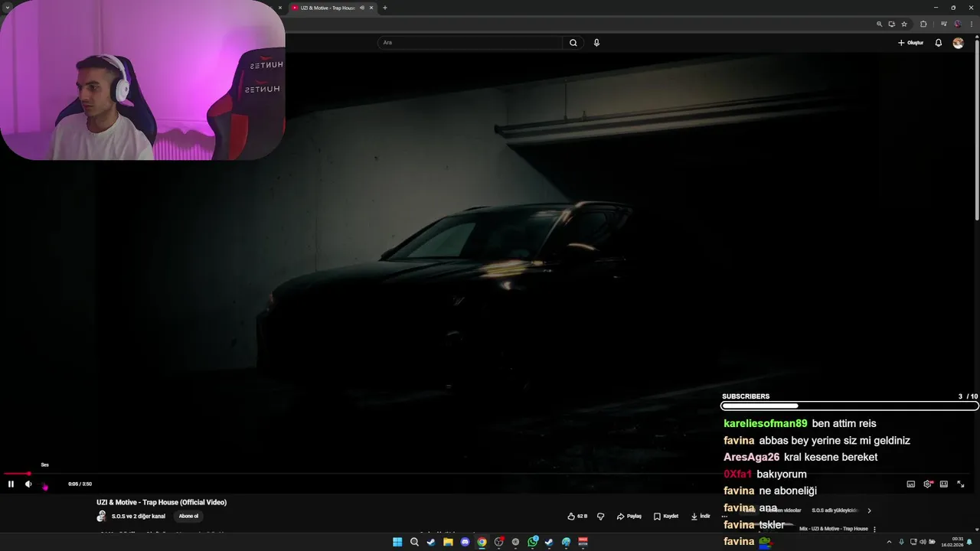980x551 pixels.
Task: Click install app icon in address bar
Action: click(892, 24)
